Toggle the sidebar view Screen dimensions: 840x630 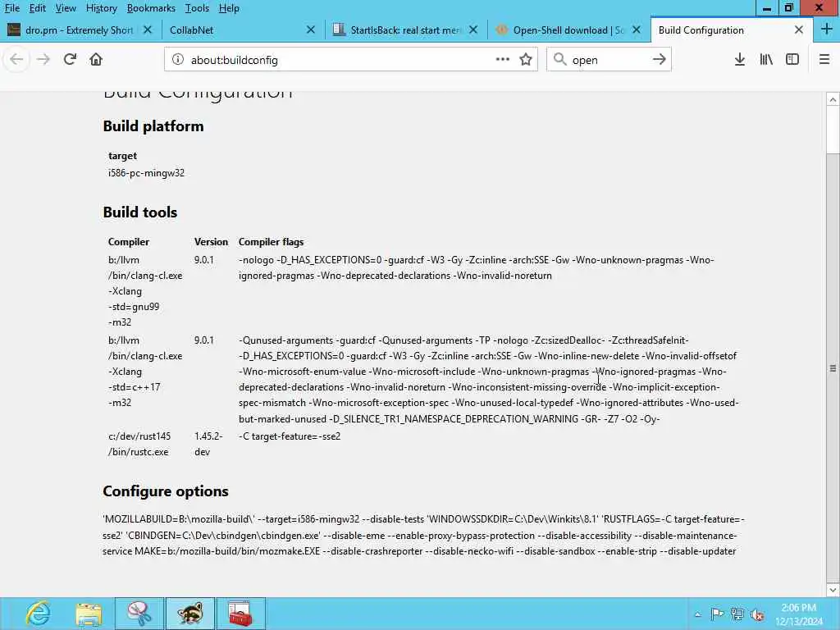coord(792,59)
